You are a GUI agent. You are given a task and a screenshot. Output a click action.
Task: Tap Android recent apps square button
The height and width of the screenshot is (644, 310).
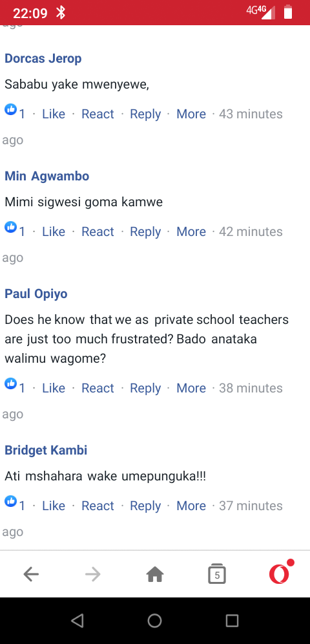pyautogui.click(x=232, y=620)
